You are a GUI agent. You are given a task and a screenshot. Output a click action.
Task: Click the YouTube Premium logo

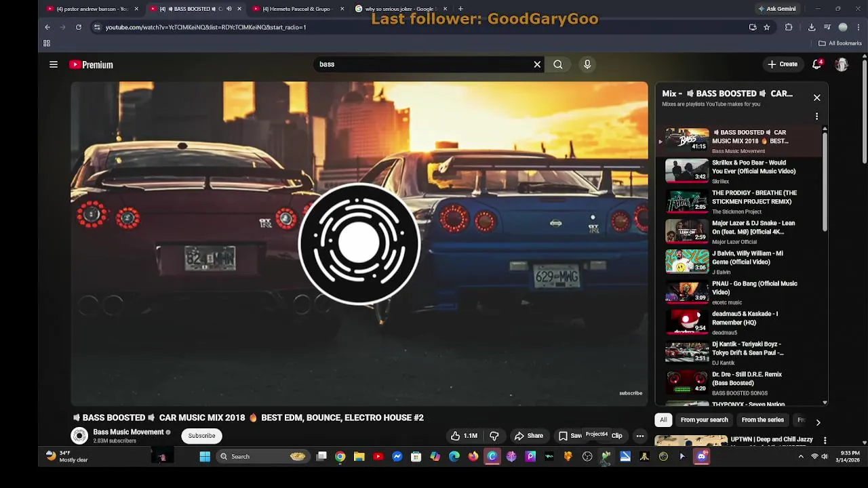coord(91,64)
